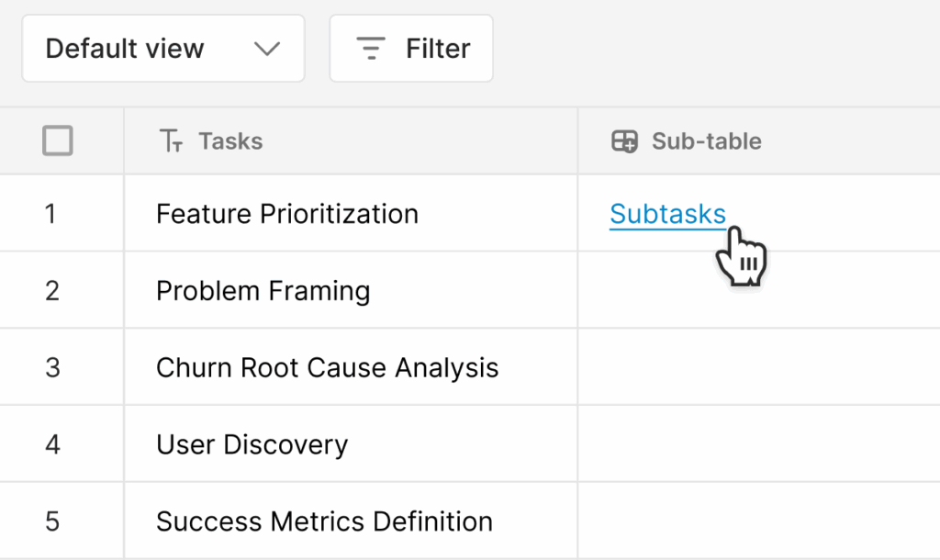Open the Filter button
The image size is (940, 560).
pos(411,49)
